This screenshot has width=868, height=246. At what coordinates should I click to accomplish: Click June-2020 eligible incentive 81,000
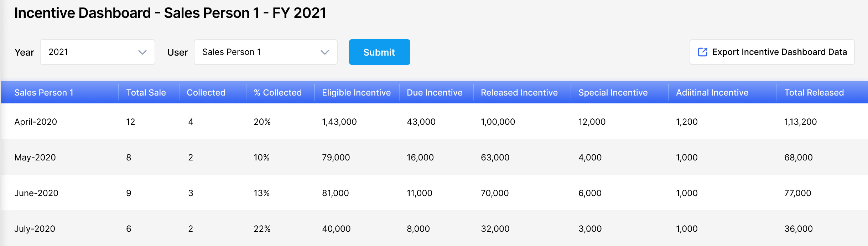tap(336, 193)
